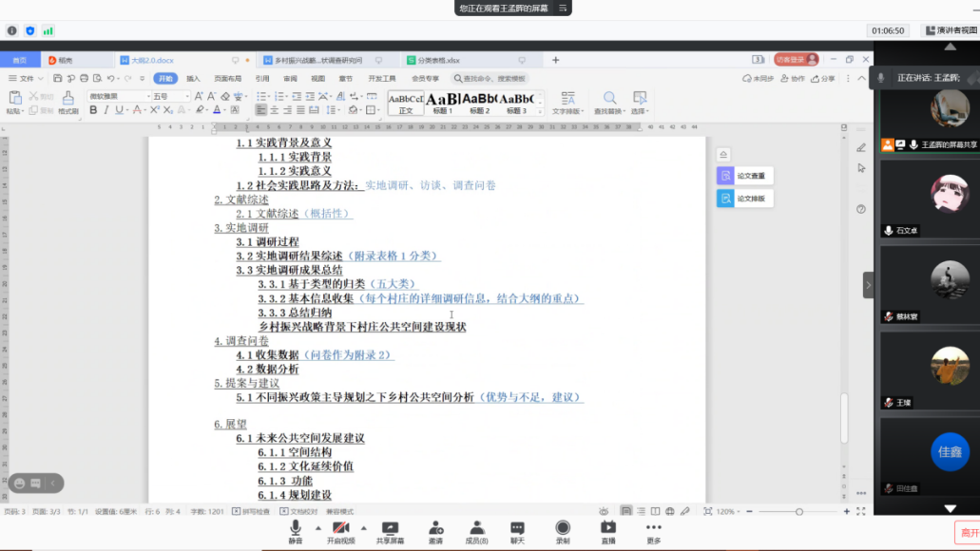Click the Bold formatting icon
The width and height of the screenshot is (980, 551).
[93, 110]
